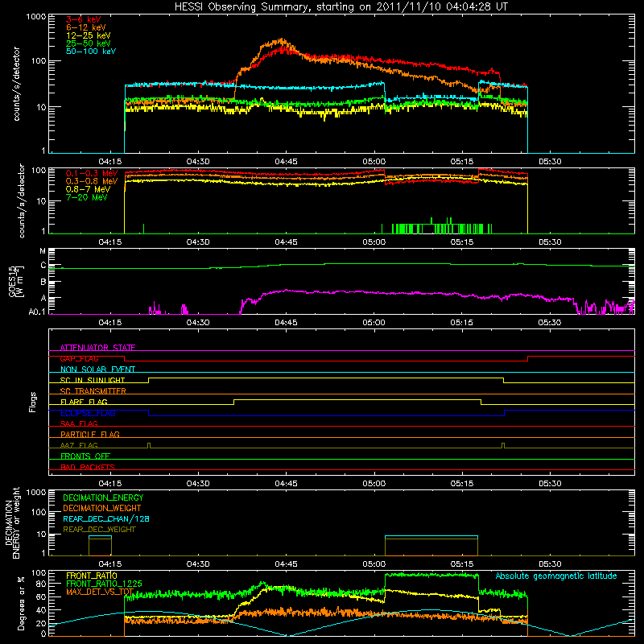Select the FRONT_RATIO_1225 legend label
Screen dimensions: 644x644
coord(105,584)
